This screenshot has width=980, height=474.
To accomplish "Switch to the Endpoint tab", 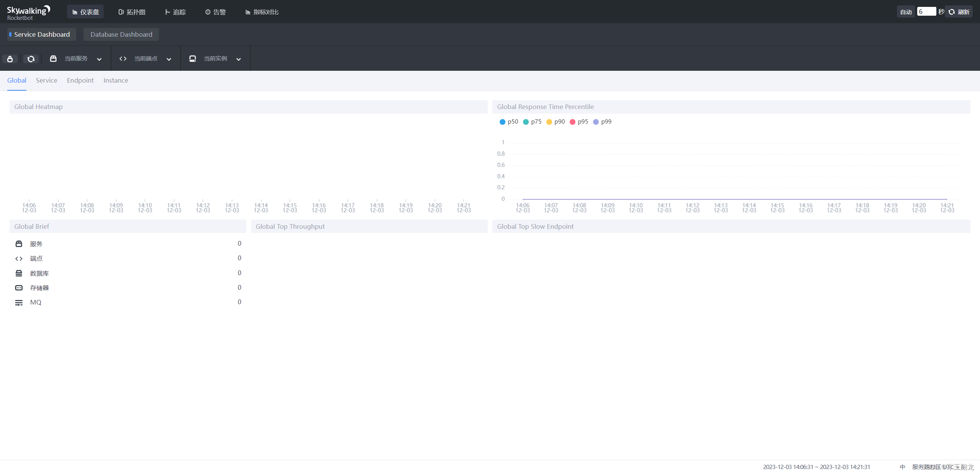I will point(80,80).
